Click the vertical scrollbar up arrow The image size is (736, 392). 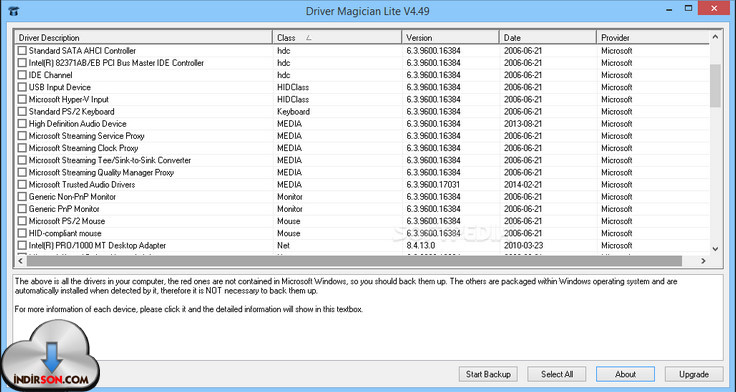pyautogui.click(x=715, y=37)
